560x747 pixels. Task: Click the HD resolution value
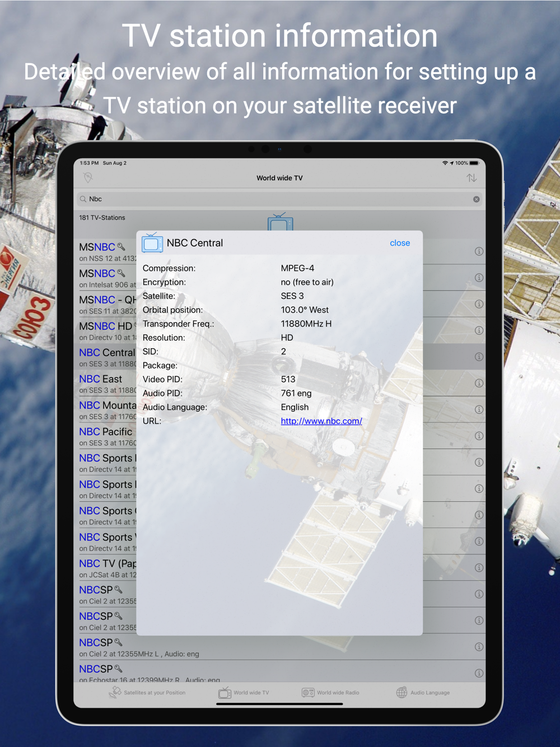pos(287,338)
